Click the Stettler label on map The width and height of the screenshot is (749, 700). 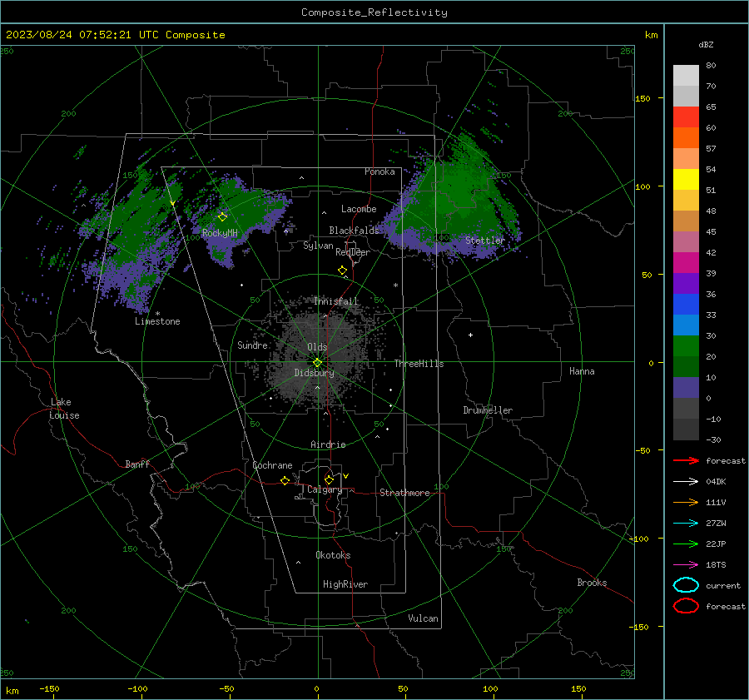tap(485, 241)
